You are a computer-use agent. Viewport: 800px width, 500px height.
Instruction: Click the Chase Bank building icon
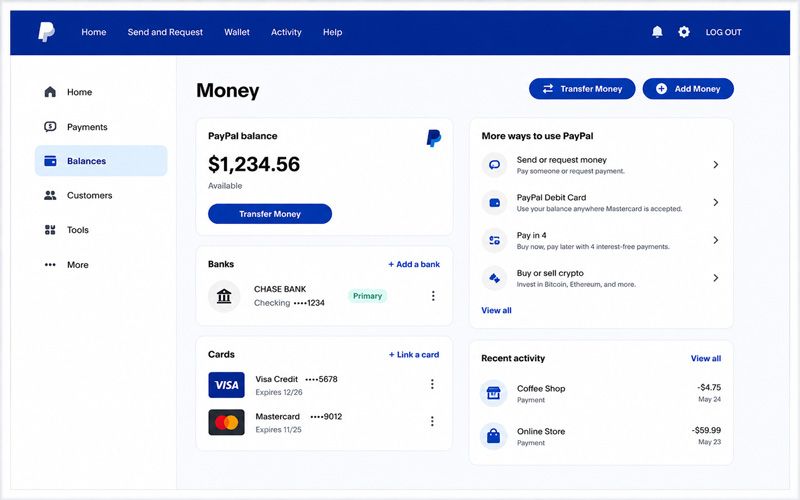224,296
